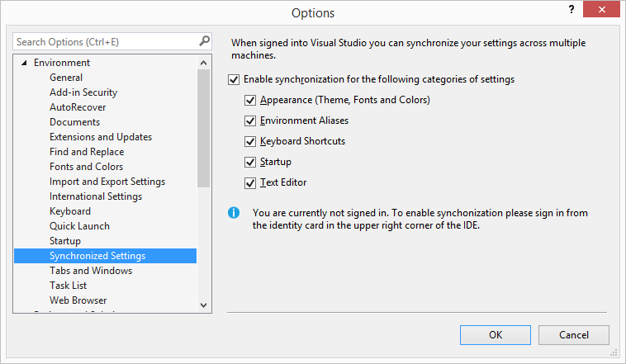Toggle Enable synchronization checkbox
626x364 pixels.
coord(234,80)
